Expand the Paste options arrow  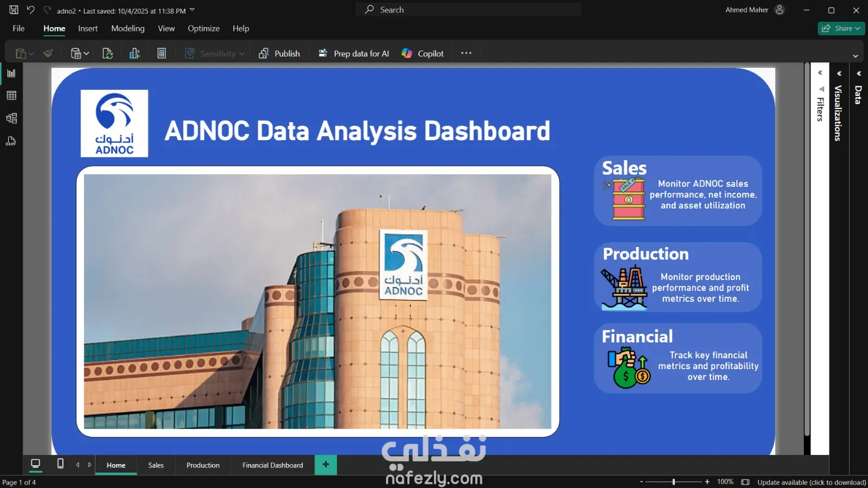(x=31, y=54)
